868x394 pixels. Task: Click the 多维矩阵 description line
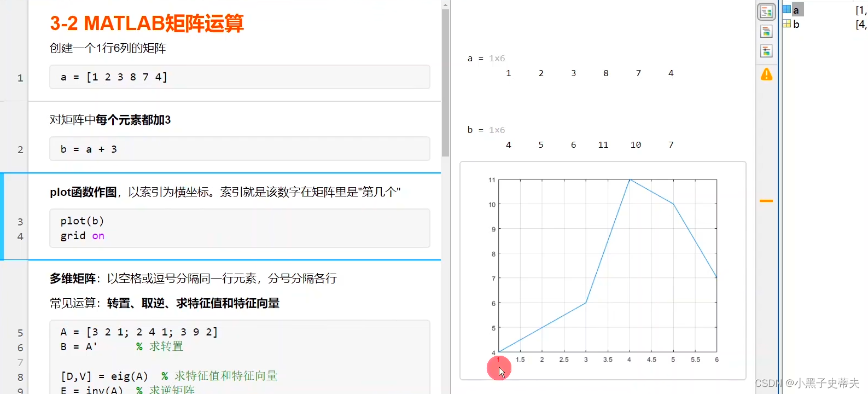pyautogui.click(x=193, y=279)
